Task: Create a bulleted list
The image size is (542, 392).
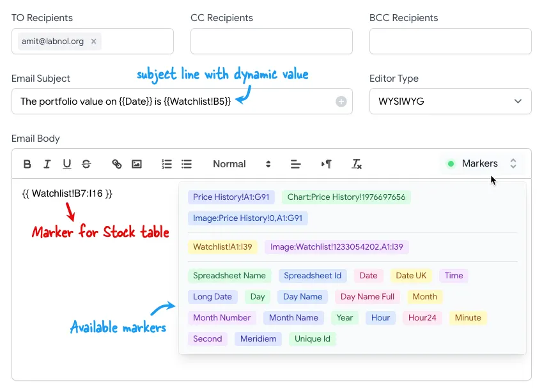Action: tap(187, 164)
